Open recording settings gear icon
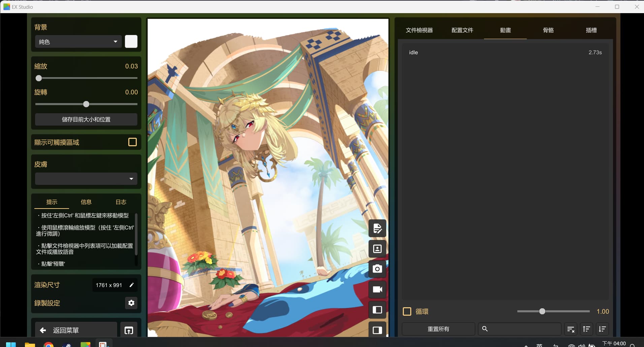 coord(131,303)
